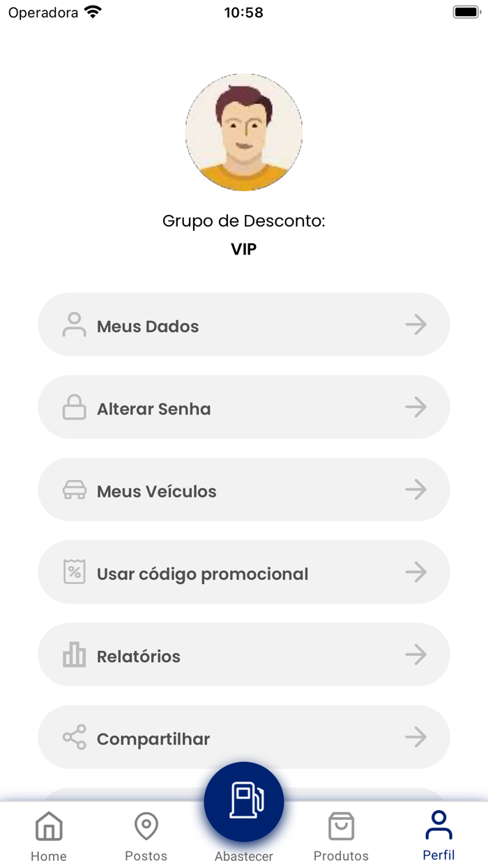Open Meus Veículos
Image resolution: width=488 pixels, height=868 pixels.
tap(243, 489)
